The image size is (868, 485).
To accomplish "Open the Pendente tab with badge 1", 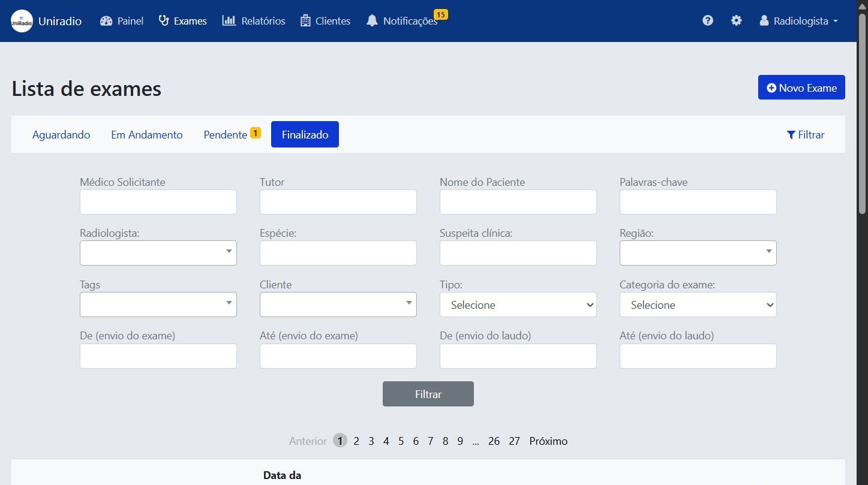I will (x=225, y=134).
